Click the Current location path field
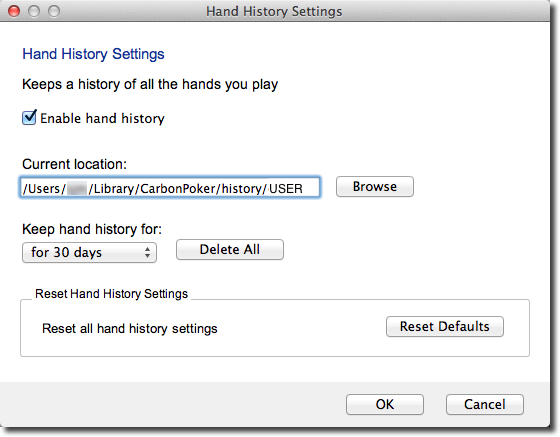 (x=170, y=187)
